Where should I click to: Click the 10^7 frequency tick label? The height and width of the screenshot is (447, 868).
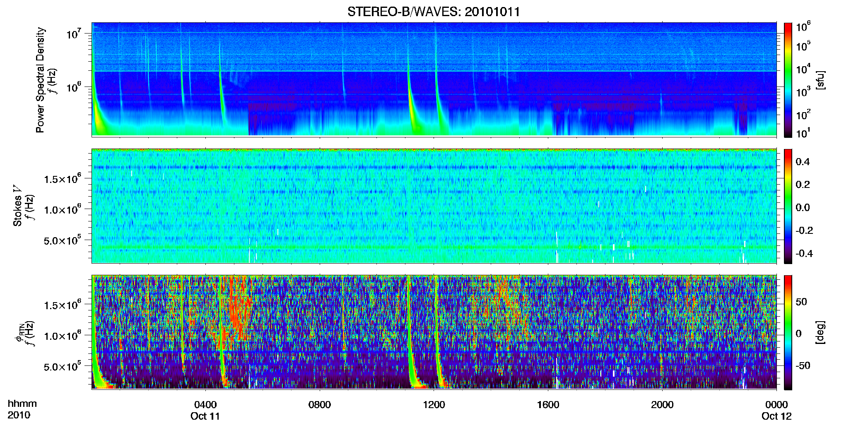(75, 34)
